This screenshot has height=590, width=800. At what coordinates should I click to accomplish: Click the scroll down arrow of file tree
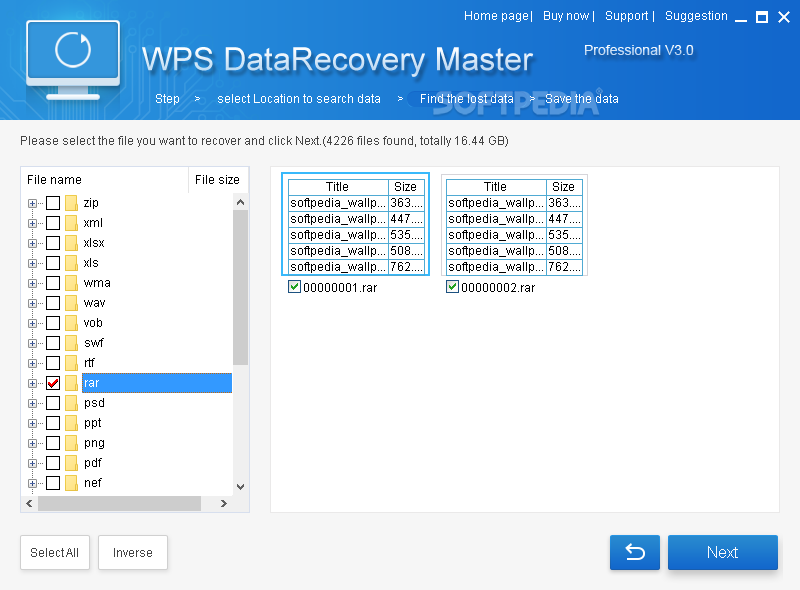click(x=240, y=486)
